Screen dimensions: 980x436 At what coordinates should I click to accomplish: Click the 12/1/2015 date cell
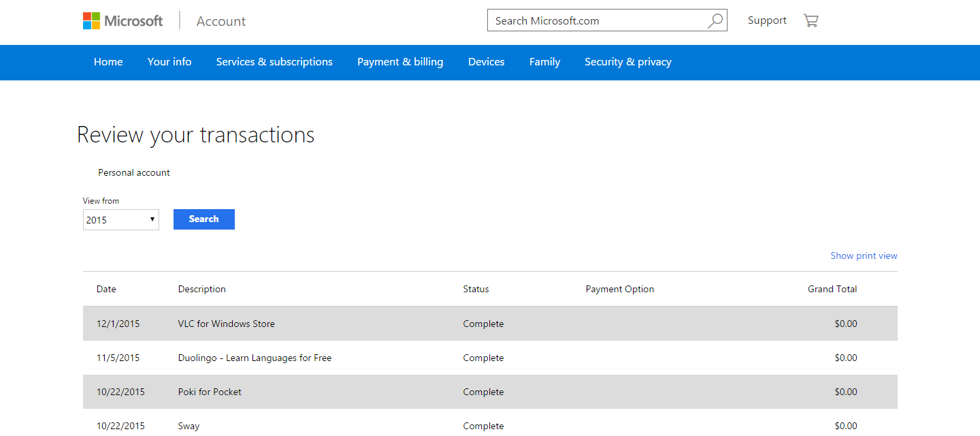pyautogui.click(x=118, y=324)
